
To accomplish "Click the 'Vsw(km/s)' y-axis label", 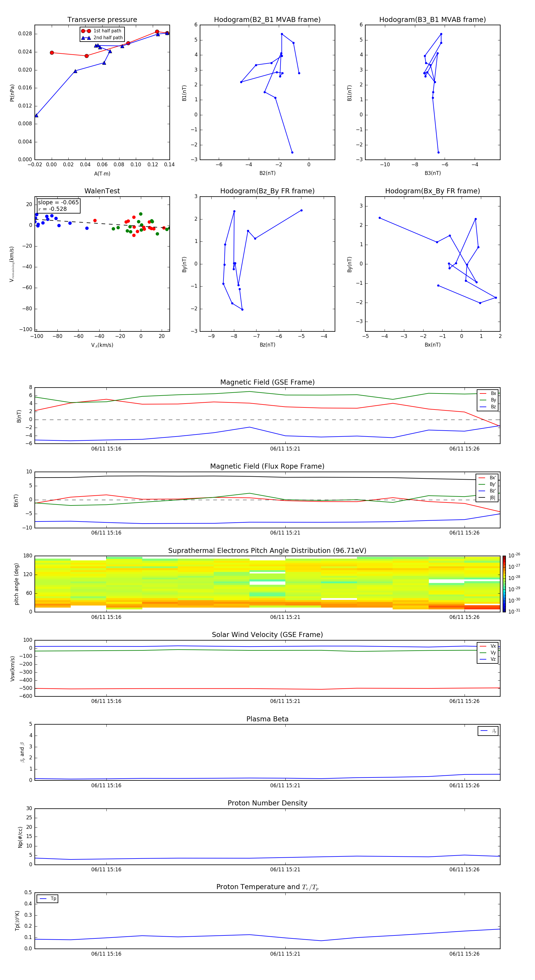I will (12, 668).
